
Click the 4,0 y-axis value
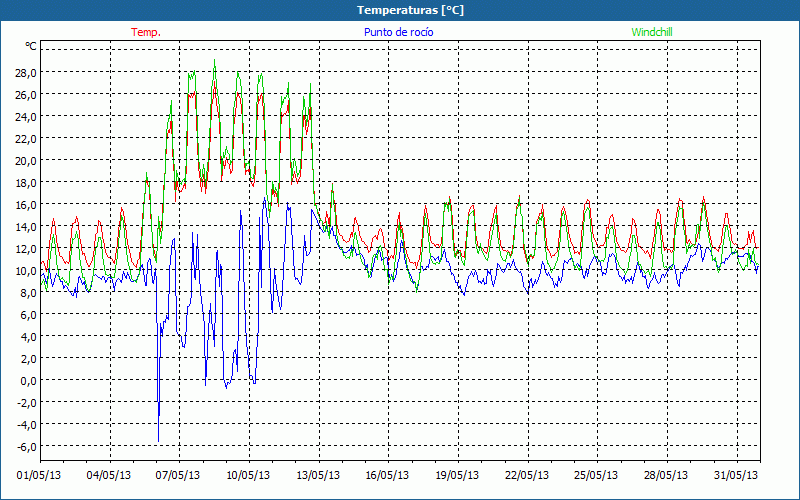tap(28, 336)
